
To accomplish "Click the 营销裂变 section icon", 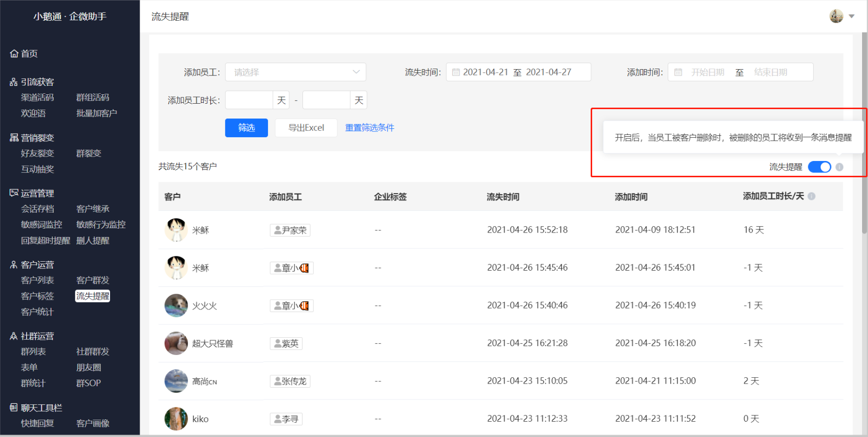I will pyautogui.click(x=14, y=138).
